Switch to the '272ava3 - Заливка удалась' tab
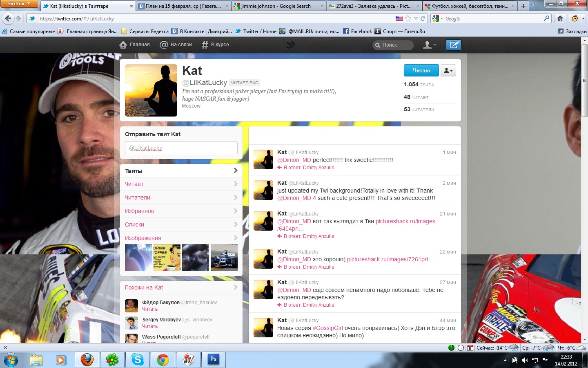Image resolution: width=588 pixels, height=368 pixels. click(374, 6)
